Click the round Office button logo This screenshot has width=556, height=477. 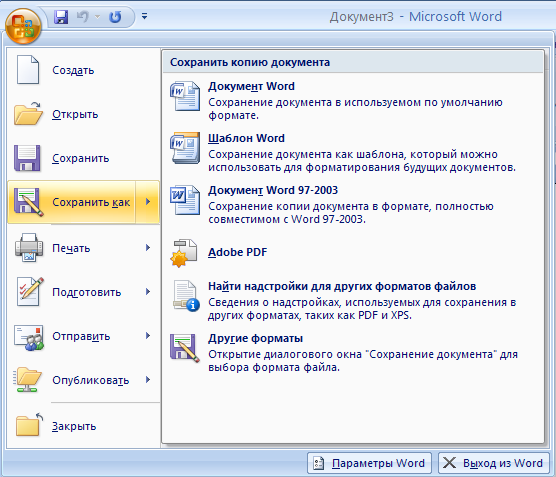point(23,26)
